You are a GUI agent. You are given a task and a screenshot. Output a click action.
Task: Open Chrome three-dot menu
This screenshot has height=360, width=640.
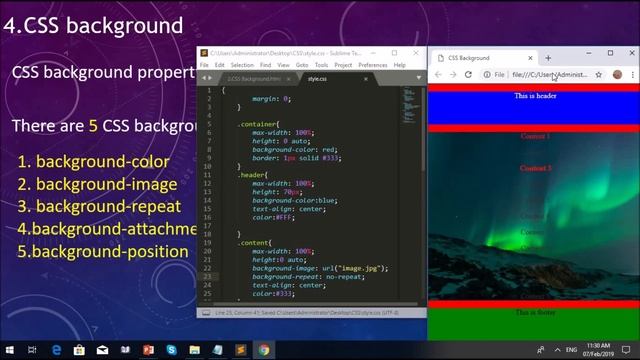point(632,75)
